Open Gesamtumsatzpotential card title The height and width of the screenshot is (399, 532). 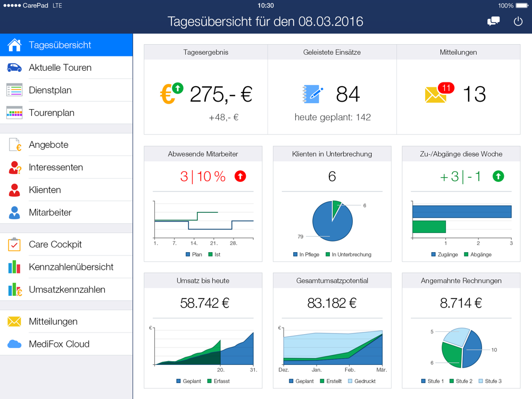click(332, 280)
